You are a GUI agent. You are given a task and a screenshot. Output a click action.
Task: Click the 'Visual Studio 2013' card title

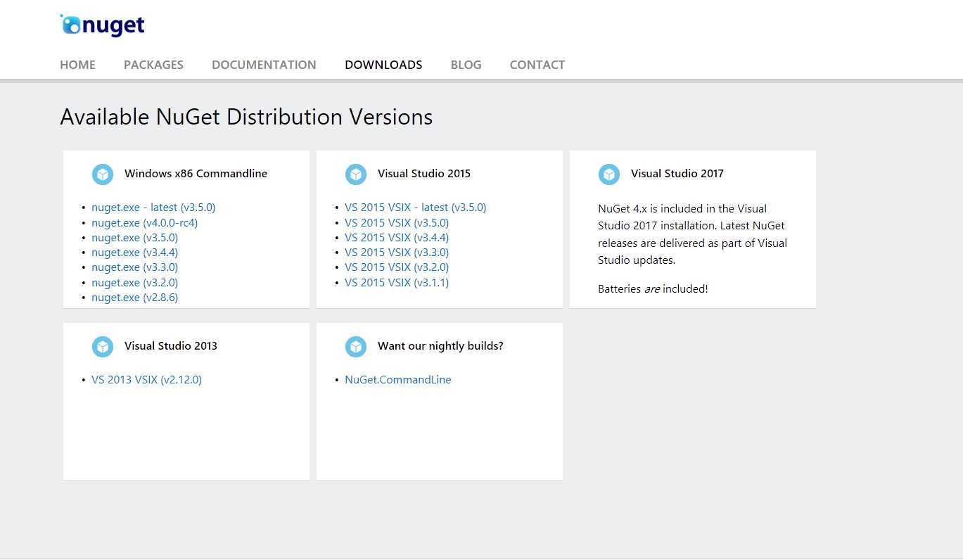pyautogui.click(x=171, y=346)
